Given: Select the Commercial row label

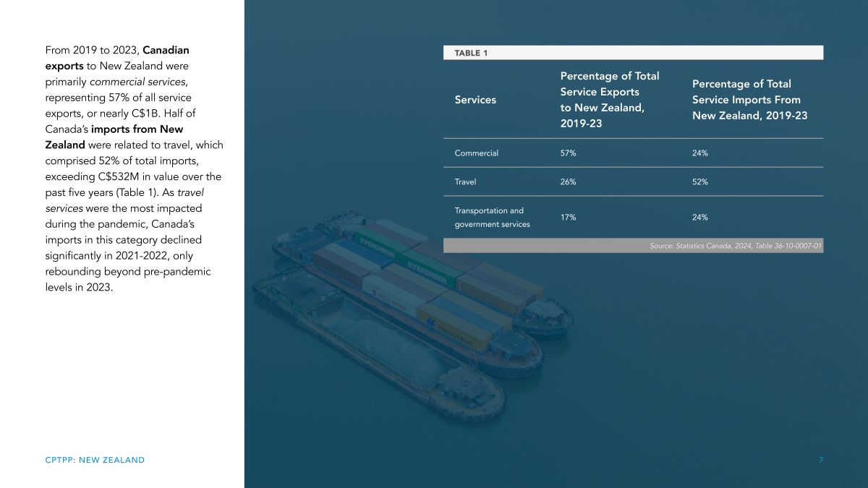Looking at the screenshot, I should [476, 153].
